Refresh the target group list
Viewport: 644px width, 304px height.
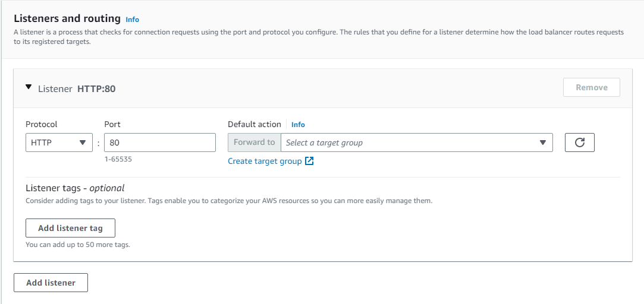[x=580, y=142]
